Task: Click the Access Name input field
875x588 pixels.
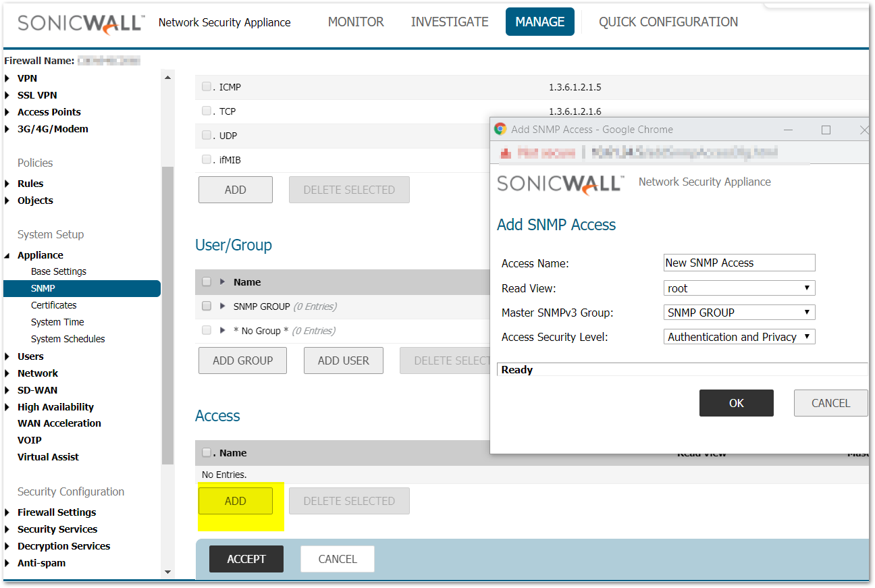Action: tap(739, 263)
